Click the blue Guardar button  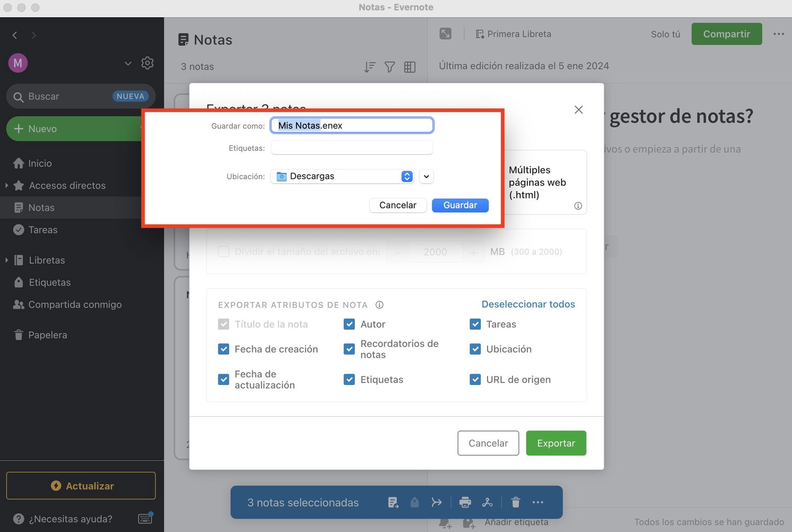pyautogui.click(x=460, y=205)
